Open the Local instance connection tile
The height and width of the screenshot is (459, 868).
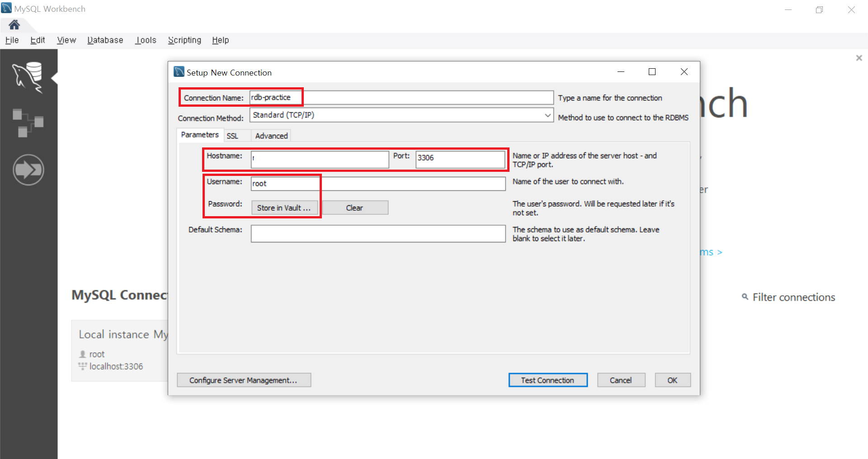[x=120, y=350]
